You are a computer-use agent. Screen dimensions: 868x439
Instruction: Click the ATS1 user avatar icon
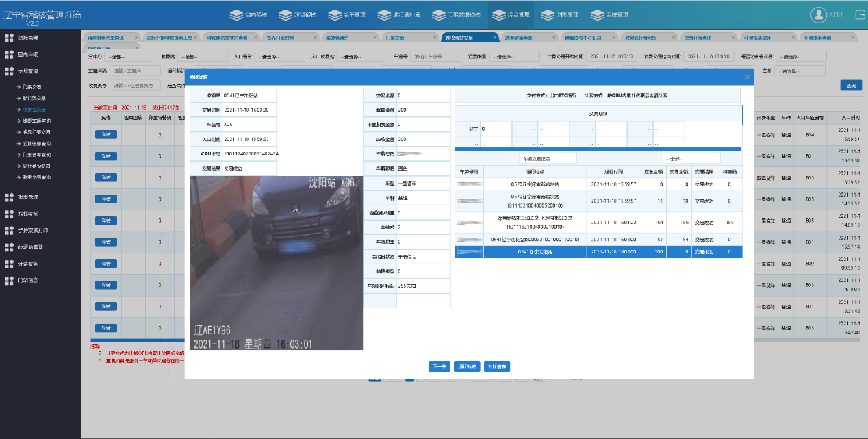818,14
